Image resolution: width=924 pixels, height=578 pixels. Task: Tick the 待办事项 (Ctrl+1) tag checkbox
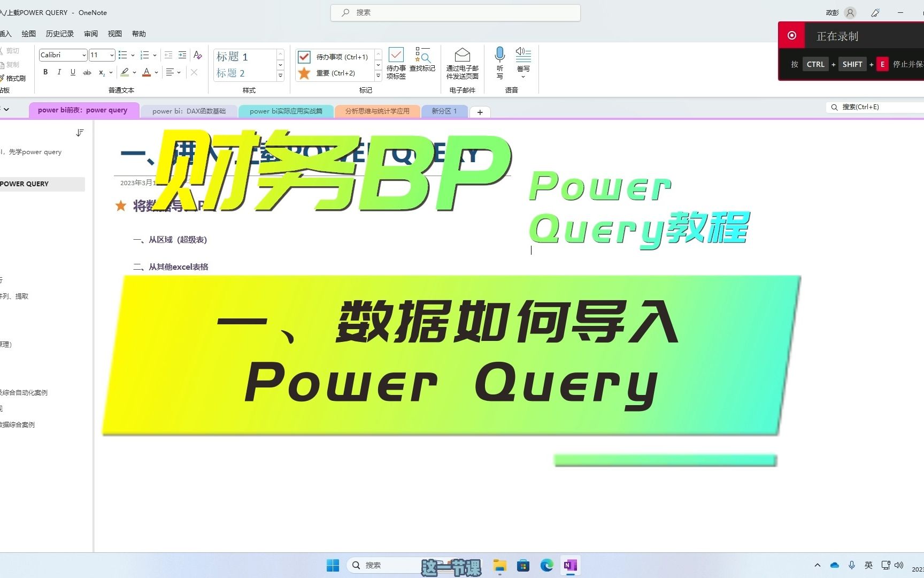[304, 57]
